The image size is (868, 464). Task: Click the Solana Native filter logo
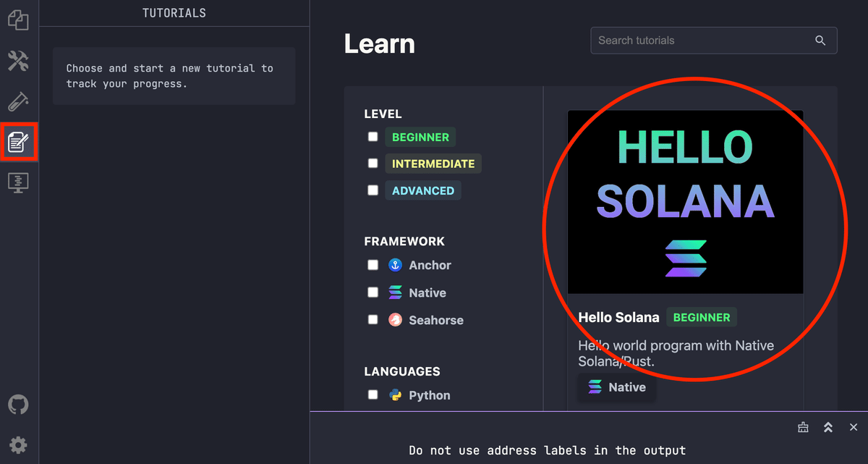click(395, 292)
